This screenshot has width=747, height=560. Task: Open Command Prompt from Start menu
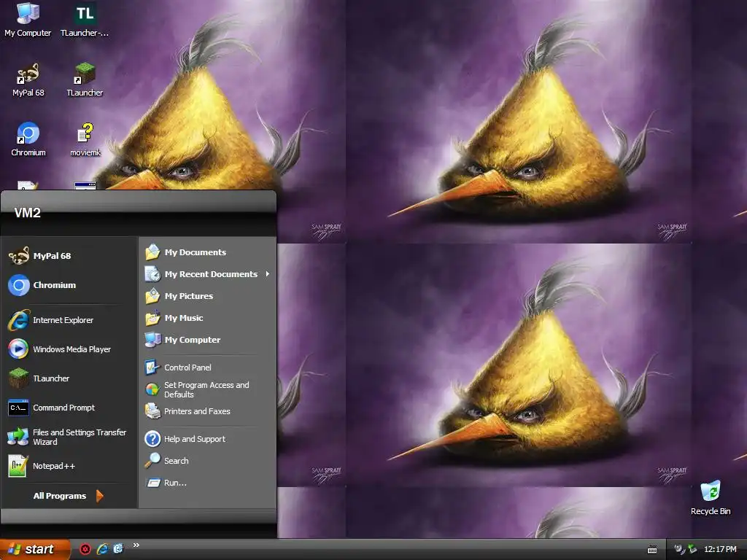click(x=69, y=408)
